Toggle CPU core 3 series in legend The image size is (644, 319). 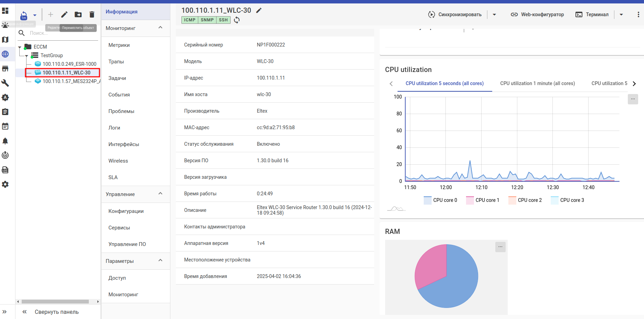click(567, 200)
